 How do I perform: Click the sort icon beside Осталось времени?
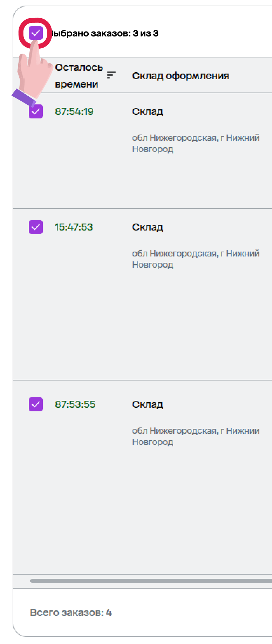point(111,75)
